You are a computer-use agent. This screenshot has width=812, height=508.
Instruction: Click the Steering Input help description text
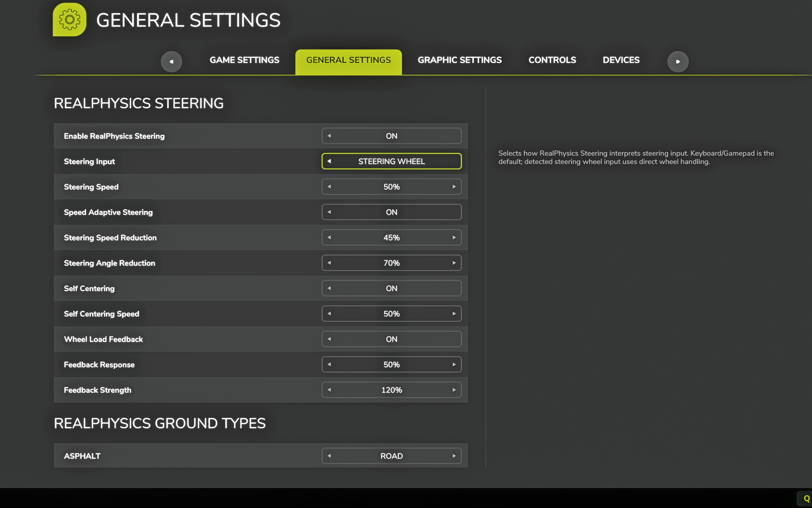click(636, 157)
